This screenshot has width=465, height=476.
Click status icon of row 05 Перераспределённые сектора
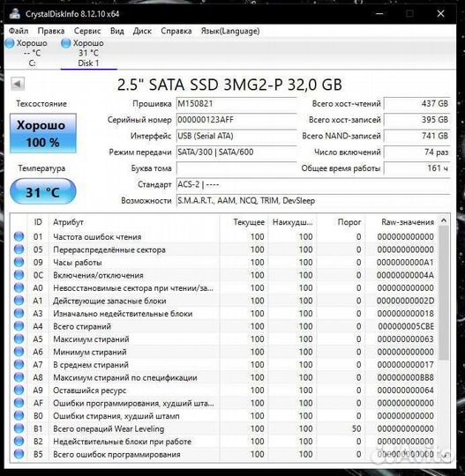pyautogui.click(x=19, y=249)
